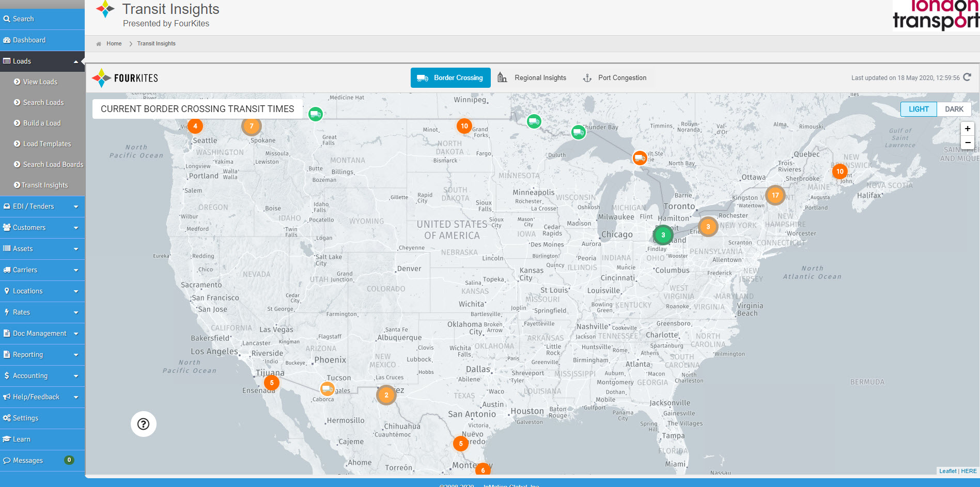The height and width of the screenshot is (487, 980).
Task: Zoom in the map with plus button
Action: [967, 129]
